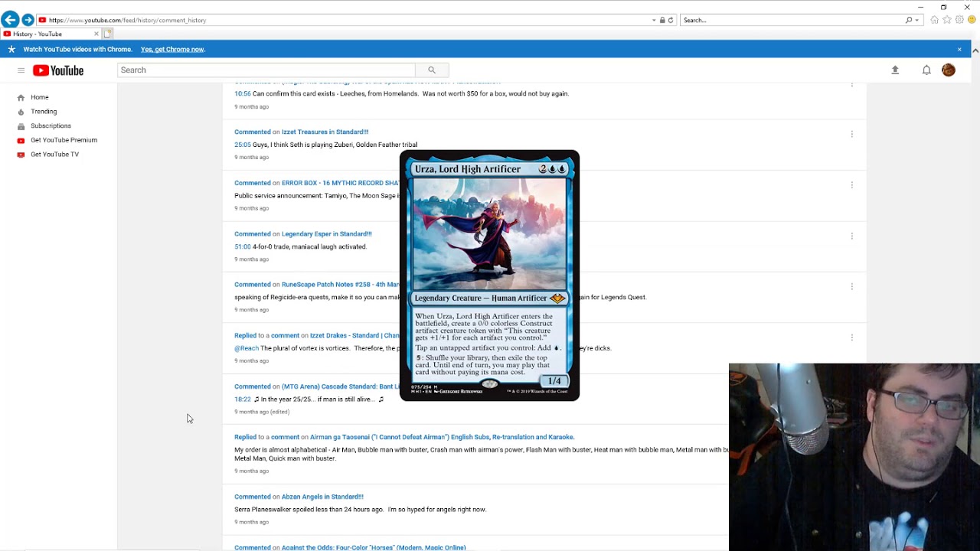Viewport: 980px width, 551px height.
Task: Open options menu for Izzet Drakes reply
Action: tap(851, 337)
